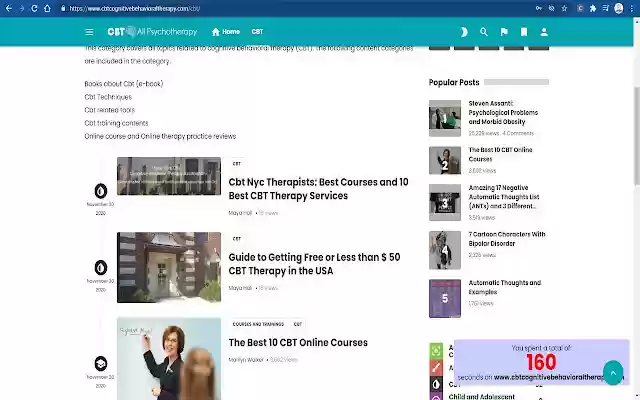Open popular post Steven Assanti Psychological Problems
Screen dimensions: 640x400
503,112
